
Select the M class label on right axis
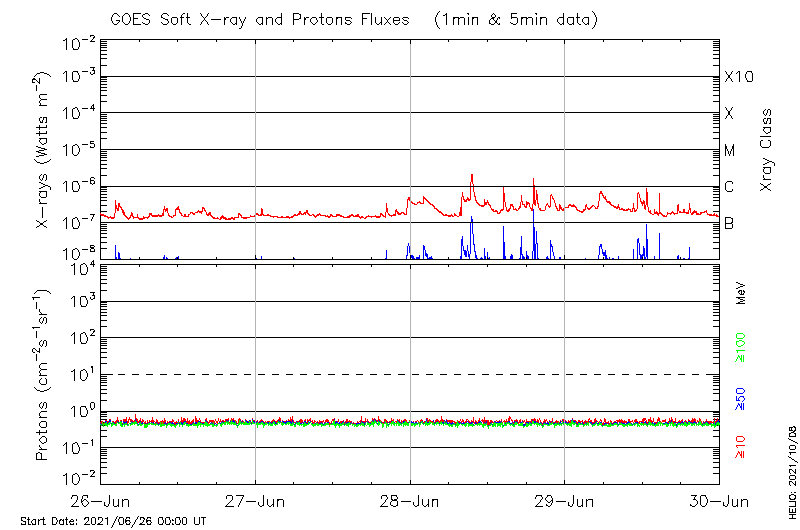coord(729,151)
